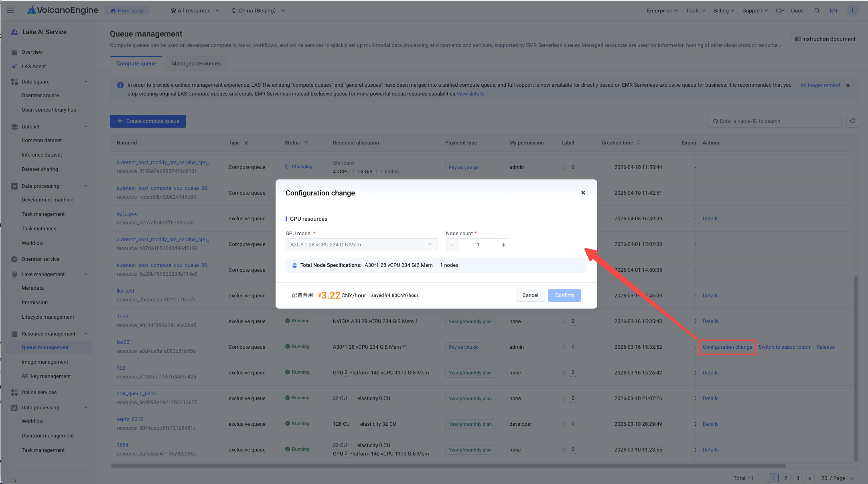The height and width of the screenshot is (484, 868).
Task: Open the All resources dropdown
Action: coord(195,10)
